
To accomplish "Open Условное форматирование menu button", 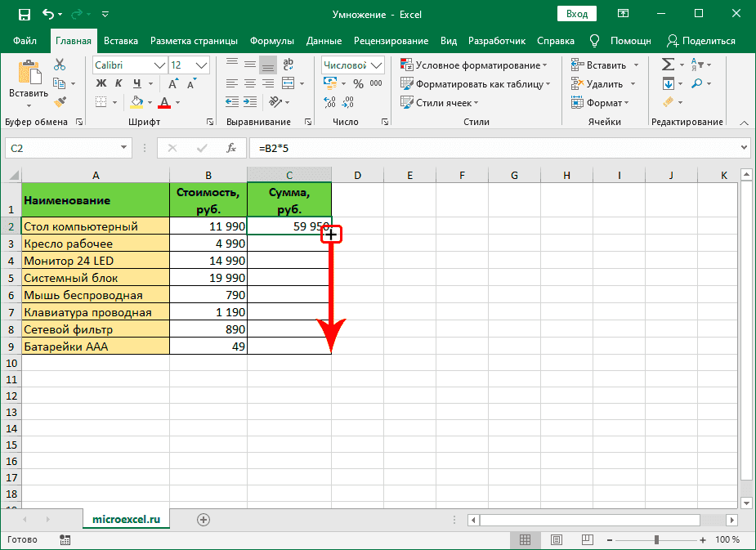I will pos(474,65).
